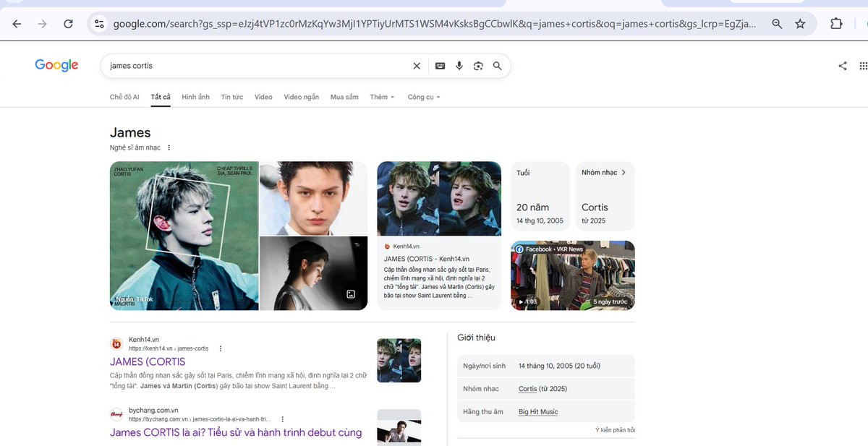868x446 pixels.
Task: Switch to Hình ảnh tab
Action: [195, 97]
